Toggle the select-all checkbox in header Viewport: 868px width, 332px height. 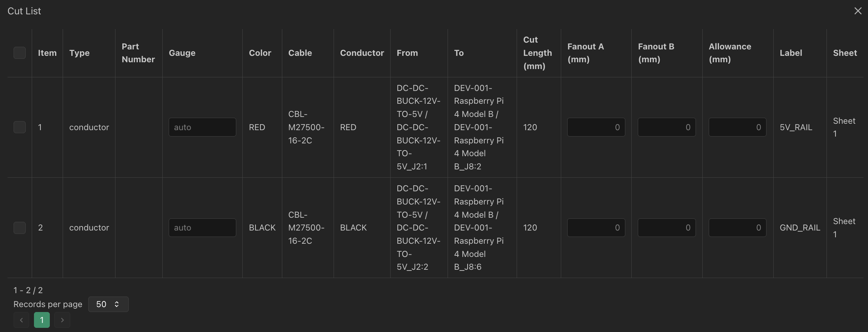19,53
